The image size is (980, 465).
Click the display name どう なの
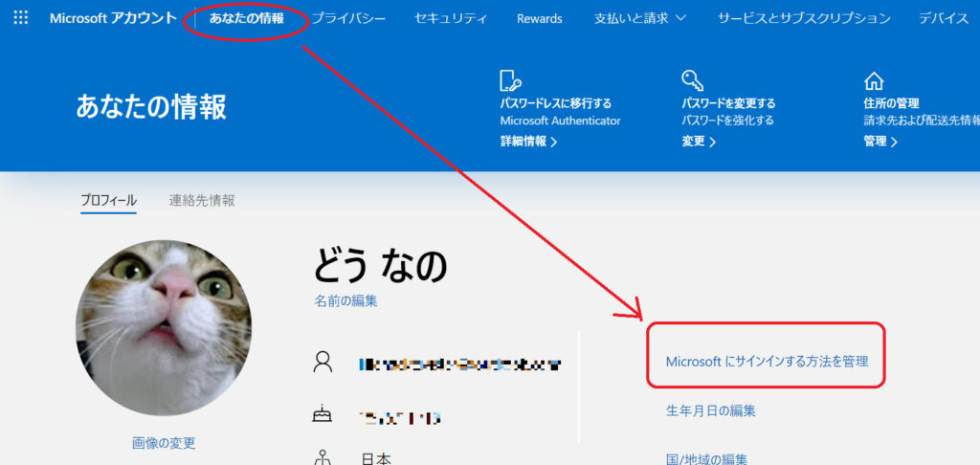(381, 265)
